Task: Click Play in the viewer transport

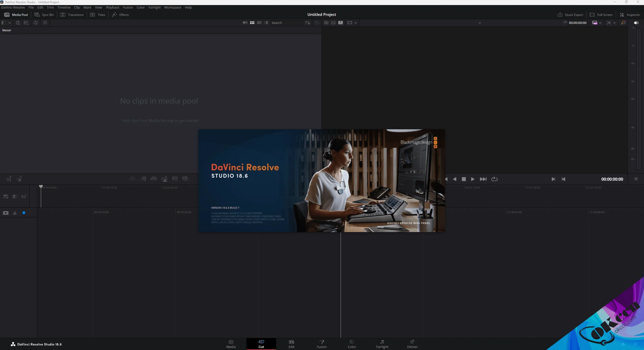Action: pos(473,179)
